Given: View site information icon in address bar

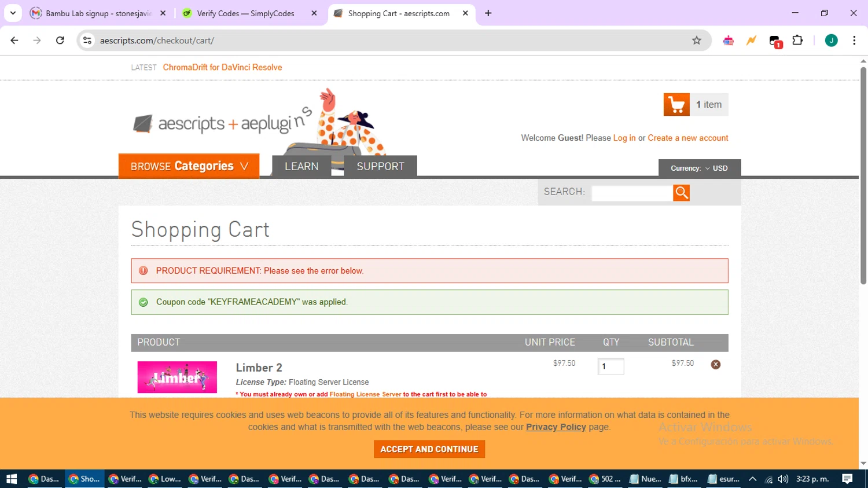Looking at the screenshot, I should coord(87,41).
